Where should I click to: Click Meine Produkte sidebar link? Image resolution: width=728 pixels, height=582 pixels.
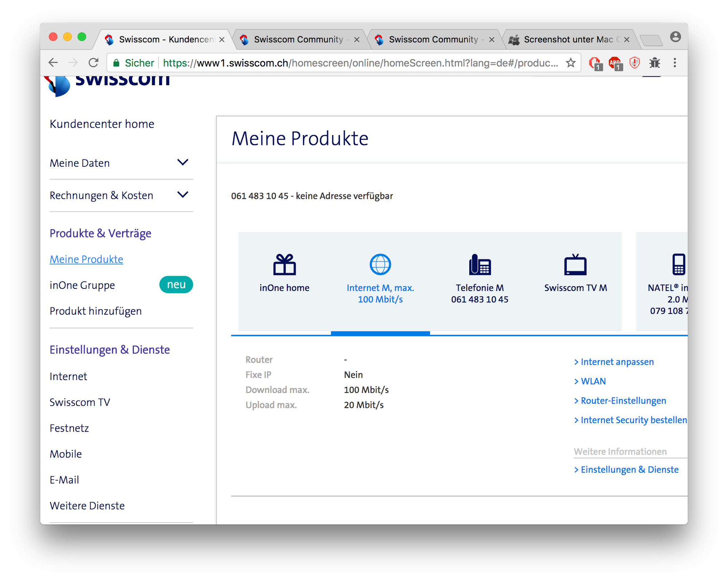point(86,259)
